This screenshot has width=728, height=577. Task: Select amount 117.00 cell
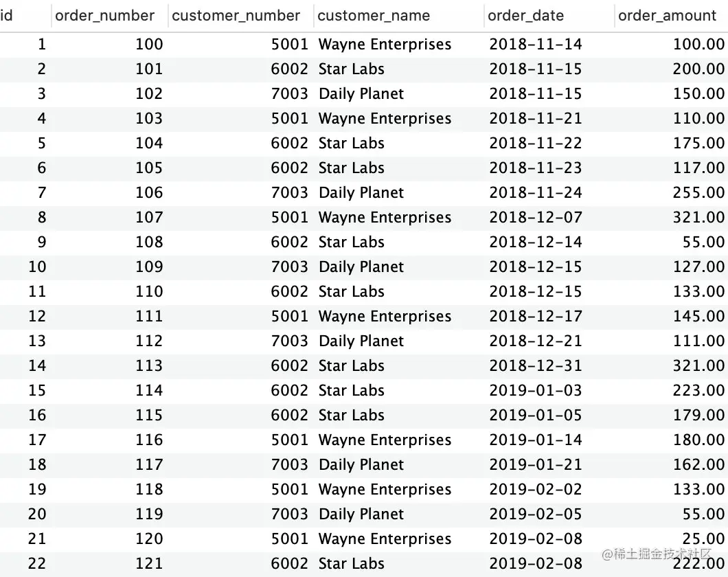pos(698,168)
